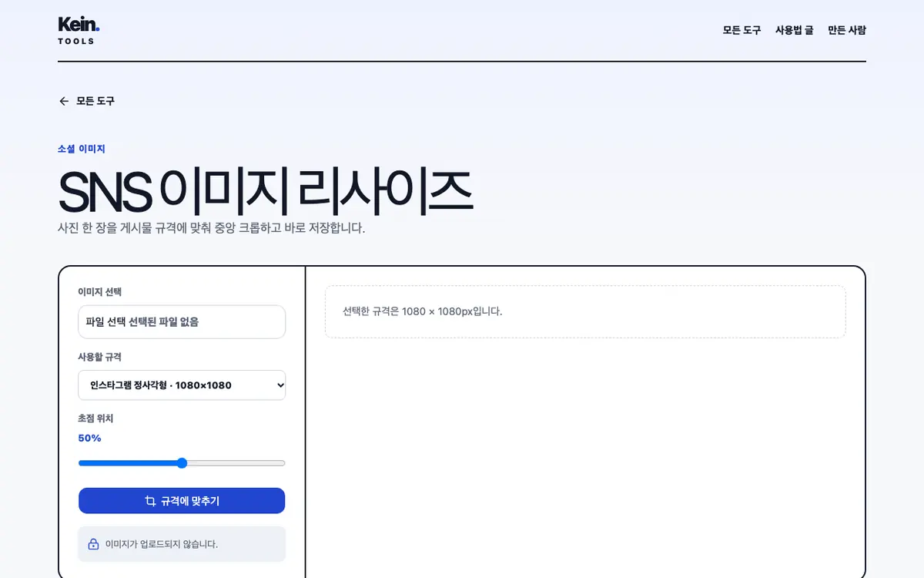Screen dimensions: 924x578
Task: Click the 파일 선택 file input
Action: [182, 322]
